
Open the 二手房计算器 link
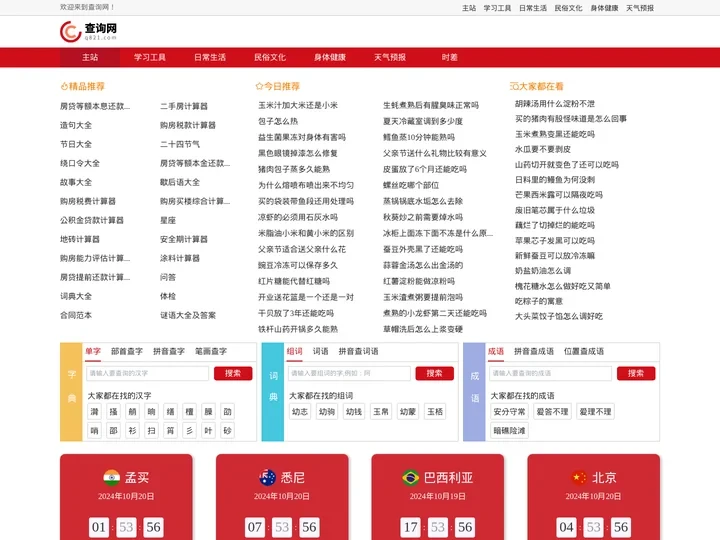(184, 106)
